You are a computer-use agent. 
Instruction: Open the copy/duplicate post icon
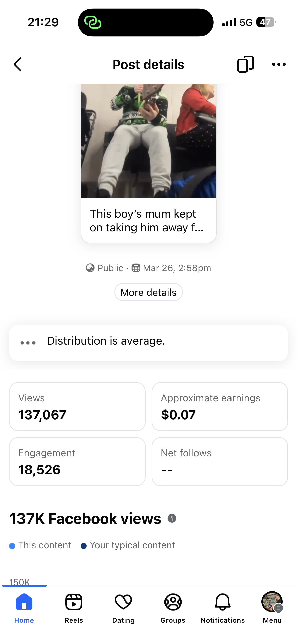click(x=245, y=64)
